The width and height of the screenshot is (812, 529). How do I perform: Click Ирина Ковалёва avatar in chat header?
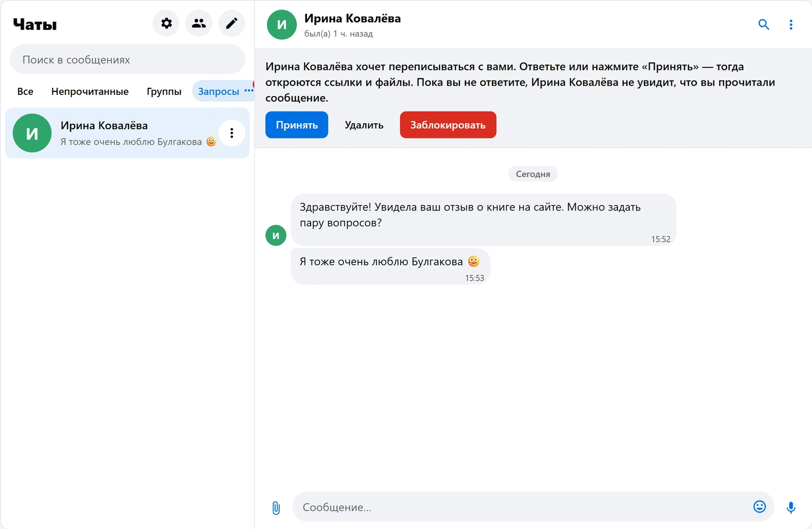pos(282,24)
